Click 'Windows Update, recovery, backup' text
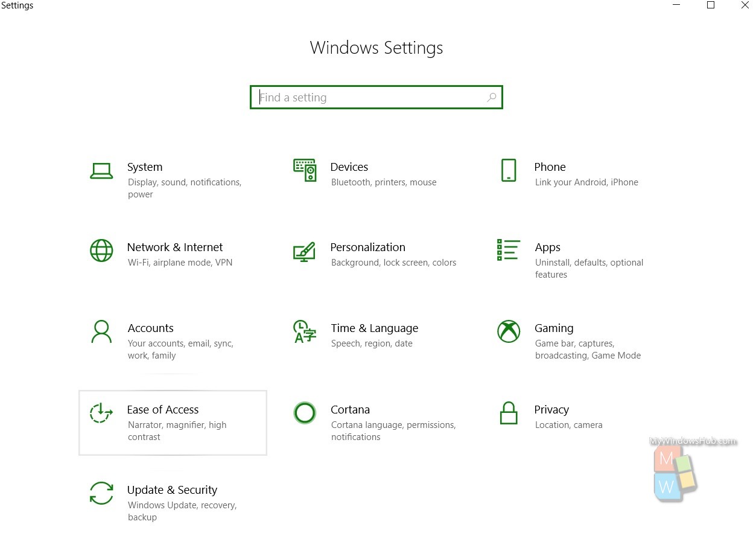The width and height of the screenshot is (756, 533). coord(182,511)
